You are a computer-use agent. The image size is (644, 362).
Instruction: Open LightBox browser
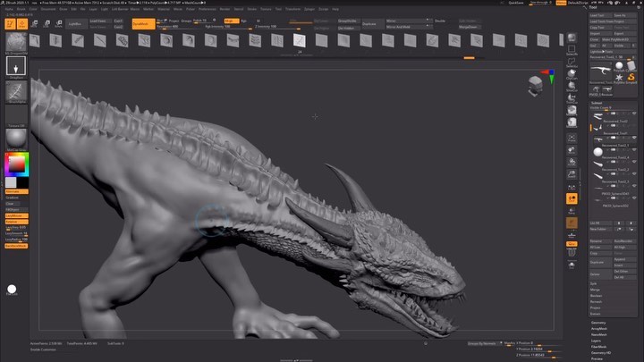pyautogui.click(x=75, y=24)
